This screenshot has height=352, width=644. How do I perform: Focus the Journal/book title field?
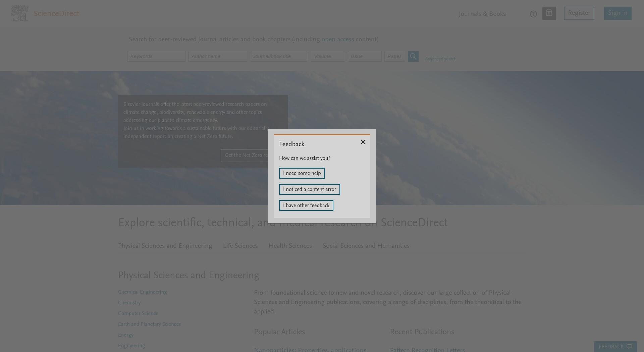pyautogui.click(x=279, y=56)
